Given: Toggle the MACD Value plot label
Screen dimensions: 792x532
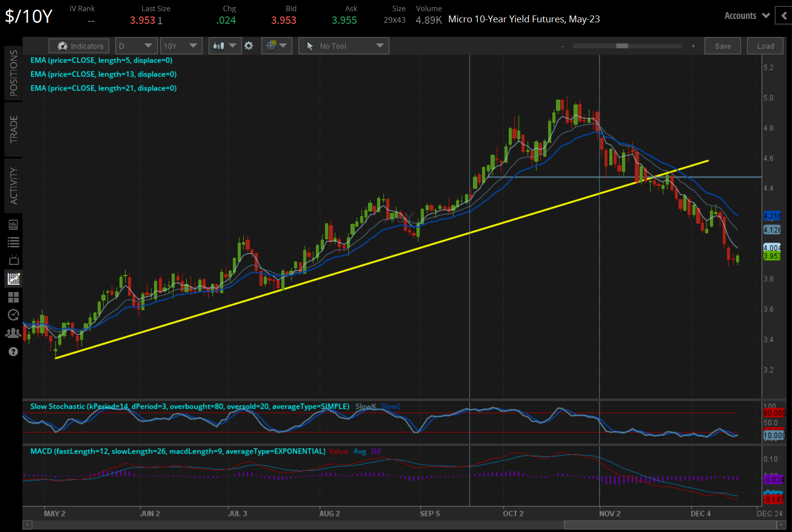Looking at the screenshot, I should [339, 451].
